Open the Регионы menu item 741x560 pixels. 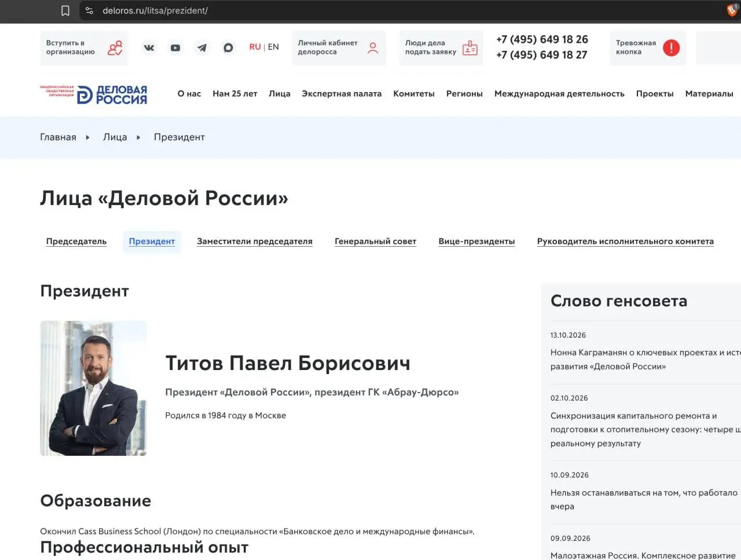pyautogui.click(x=464, y=93)
